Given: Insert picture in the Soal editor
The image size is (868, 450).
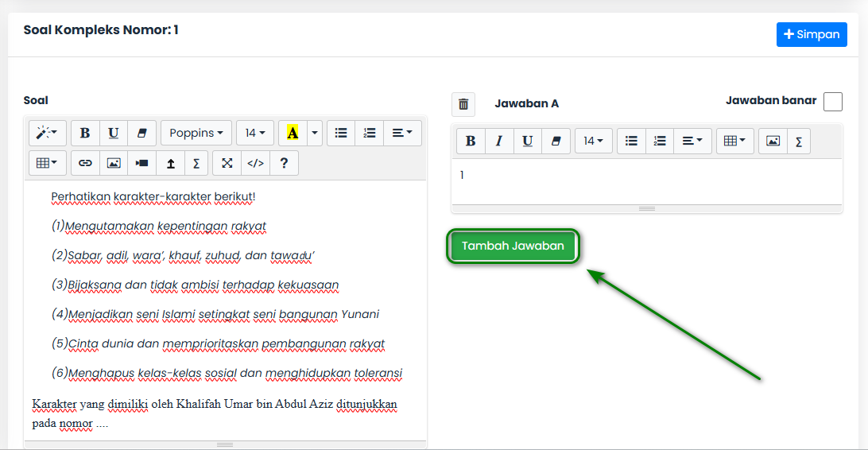Looking at the screenshot, I should pos(114,163).
